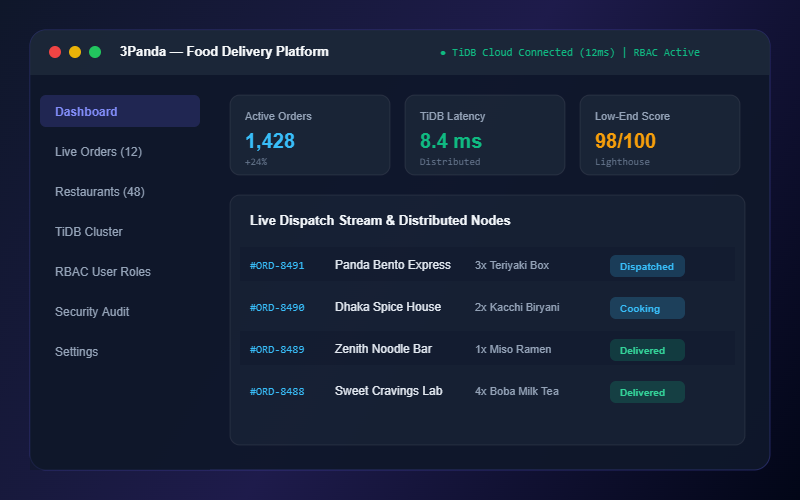Viewport: 800px width, 500px height.
Task: Select Dhaka Spice House restaurant name
Action: (x=388, y=307)
